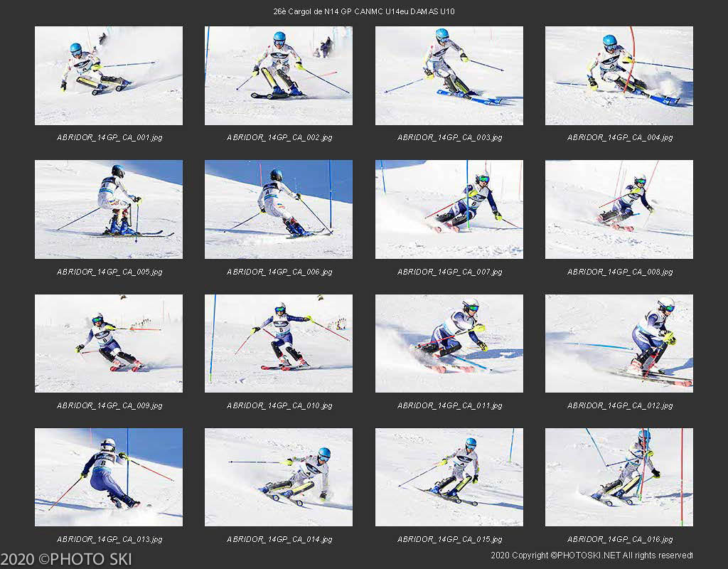Select the photo thumbnail for ABRIDOR_14GP_CA_016.jpg
This screenshot has height=569, width=728.
point(619,477)
